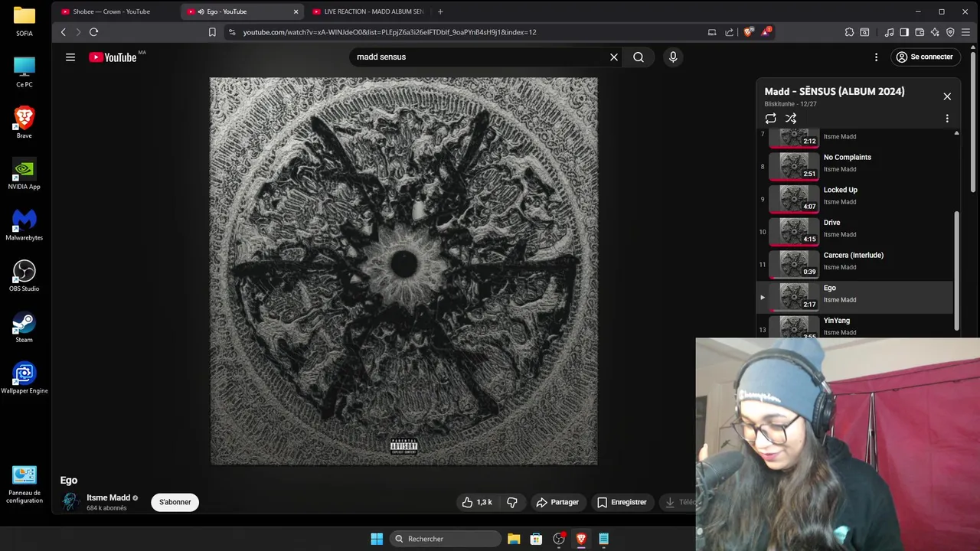Open the Extensions puzzle icon
Image resolution: width=980 pixels, height=551 pixels.
pos(849,32)
